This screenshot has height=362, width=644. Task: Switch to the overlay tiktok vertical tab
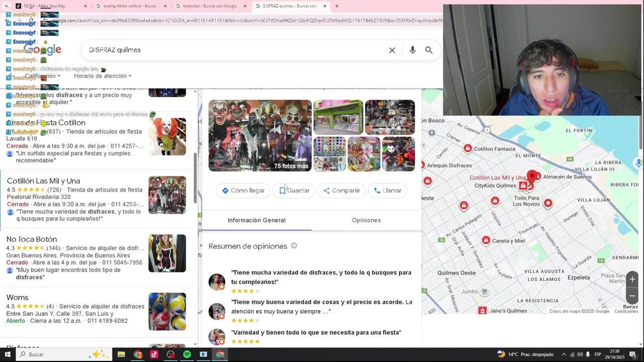pyautogui.click(x=131, y=6)
